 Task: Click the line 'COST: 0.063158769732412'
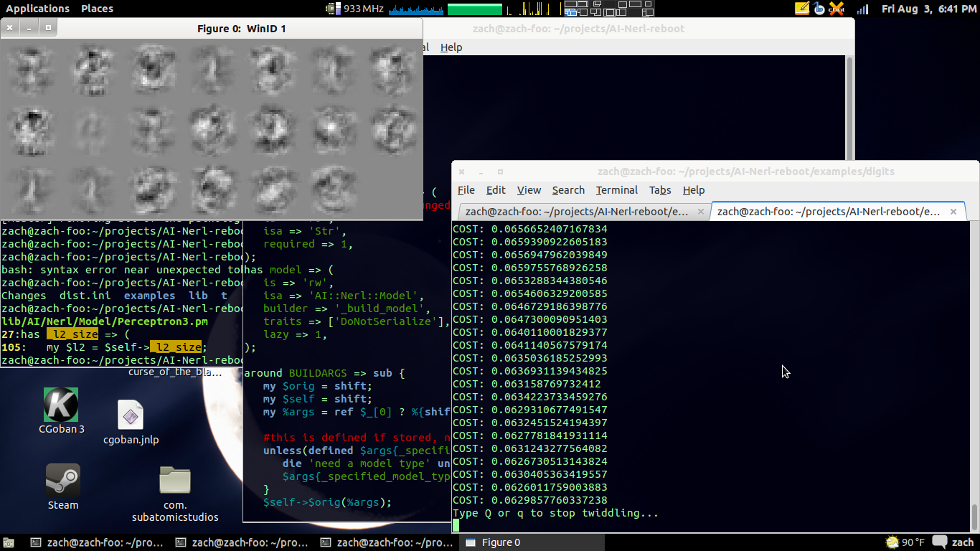click(x=527, y=384)
